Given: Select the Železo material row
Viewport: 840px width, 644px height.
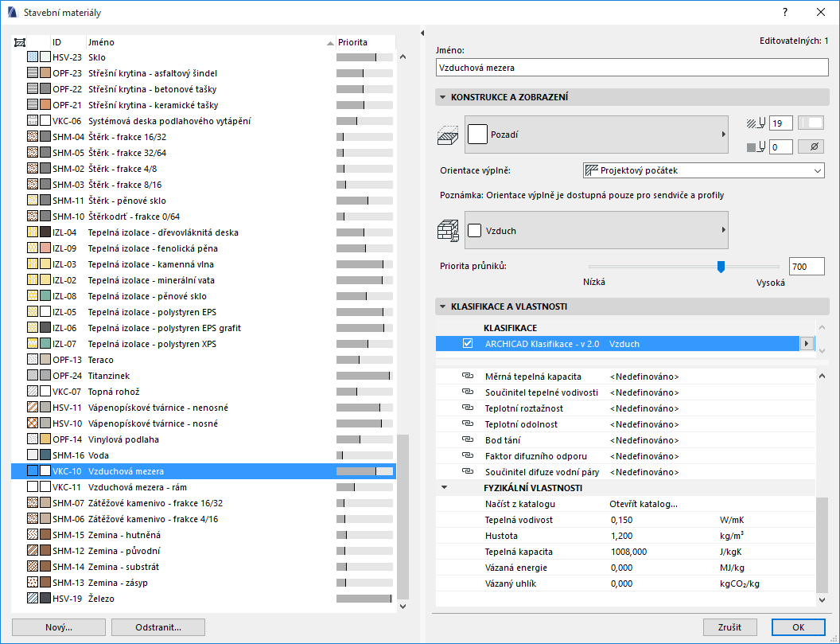Looking at the screenshot, I should [204, 599].
